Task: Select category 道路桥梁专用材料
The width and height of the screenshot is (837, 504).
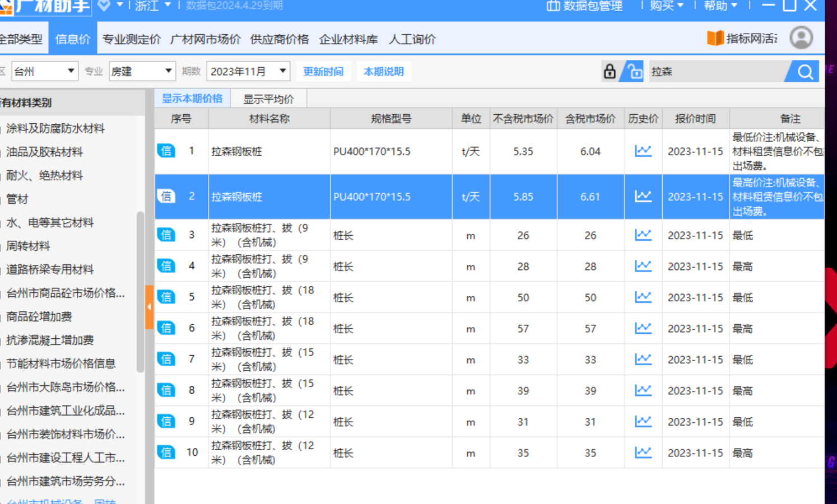Action: [x=50, y=269]
